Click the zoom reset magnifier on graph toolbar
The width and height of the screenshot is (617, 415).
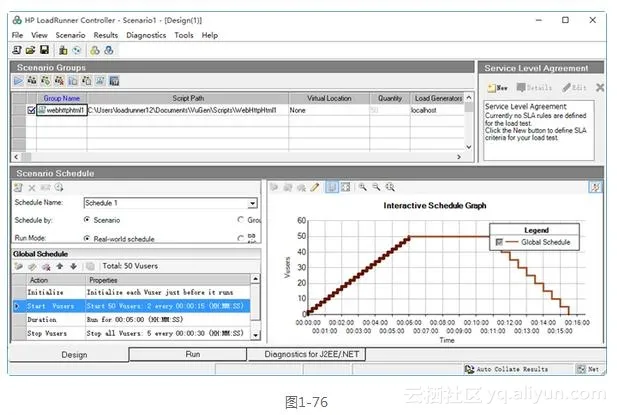pyautogui.click(x=390, y=187)
